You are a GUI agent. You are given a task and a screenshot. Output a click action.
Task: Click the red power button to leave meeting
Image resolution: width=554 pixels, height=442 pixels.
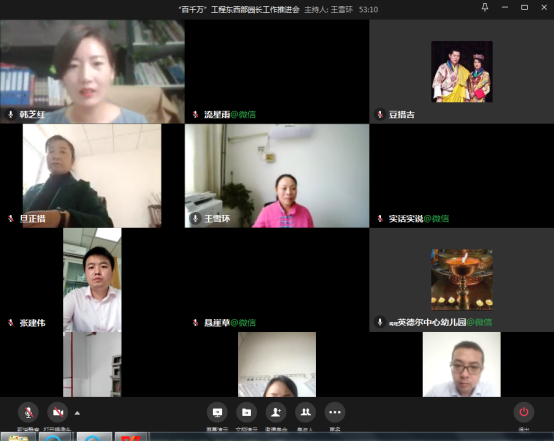(x=524, y=412)
